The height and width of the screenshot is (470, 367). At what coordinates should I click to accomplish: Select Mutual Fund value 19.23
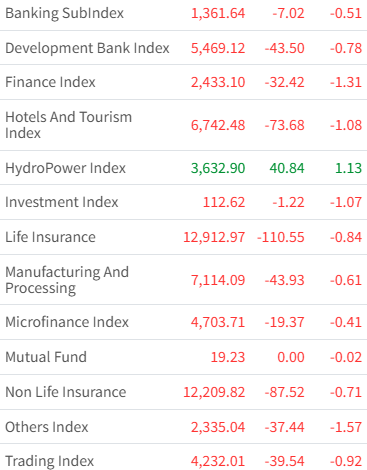pyautogui.click(x=228, y=357)
